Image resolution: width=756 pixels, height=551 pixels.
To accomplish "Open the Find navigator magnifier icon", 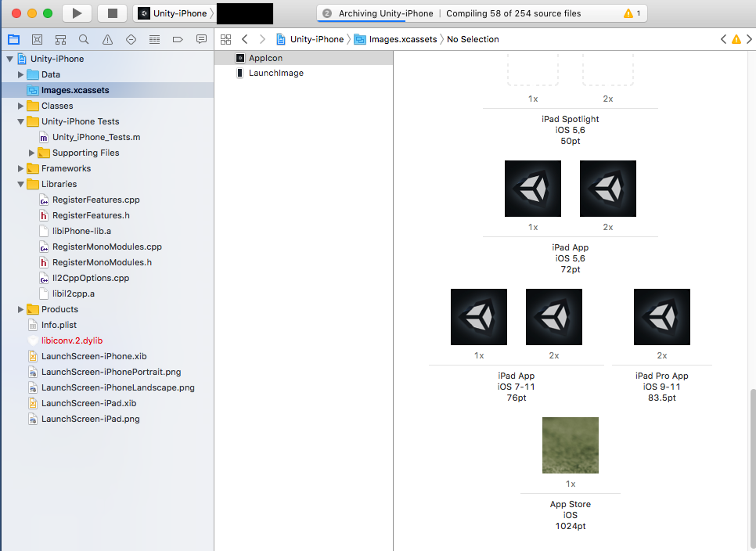I will 84,40.
